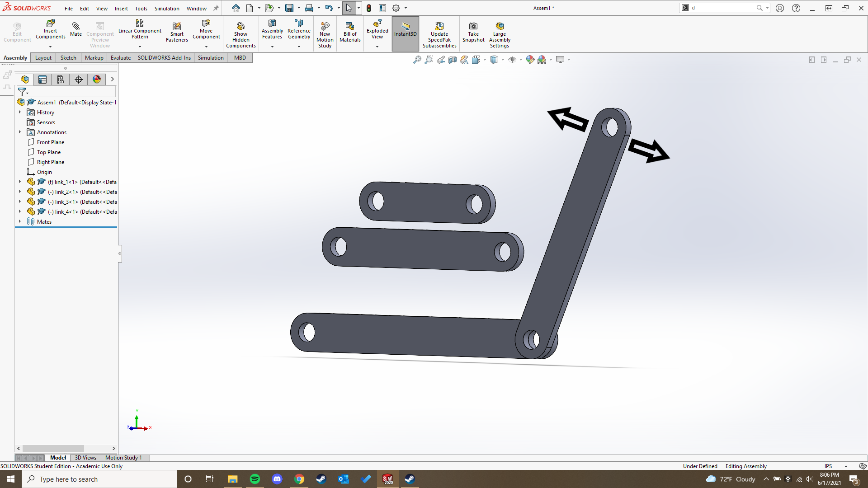Image resolution: width=868 pixels, height=488 pixels.
Task: Open Spotify from the taskbar
Action: pyautogui.click(x=255, y=479)
